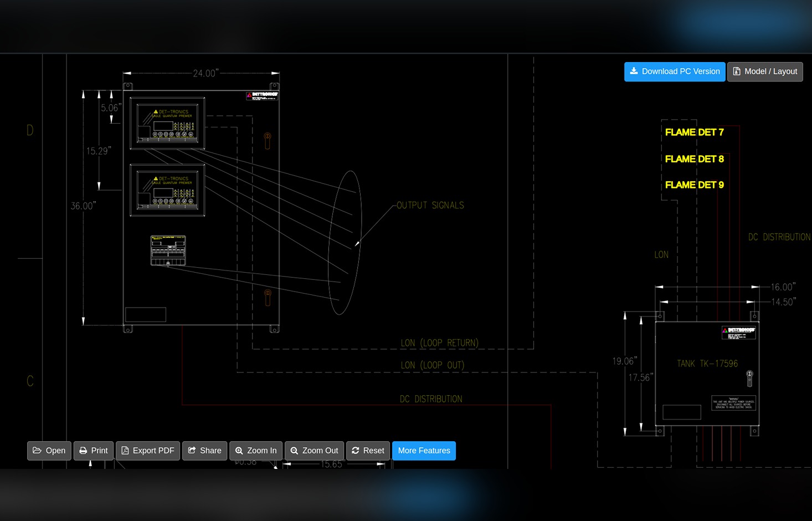Click the download arrow icon
The image size is (812, 521).
click(634, 71)
